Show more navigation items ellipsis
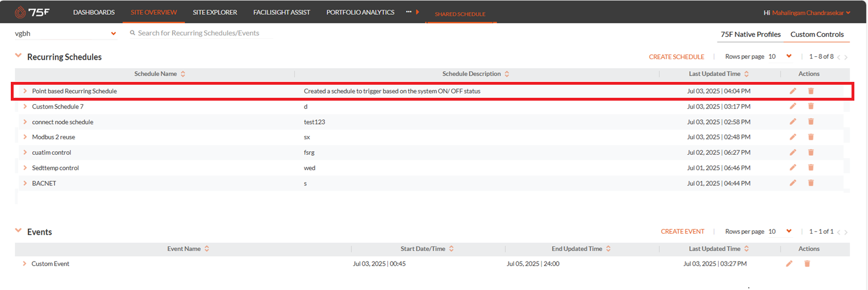 408,11
